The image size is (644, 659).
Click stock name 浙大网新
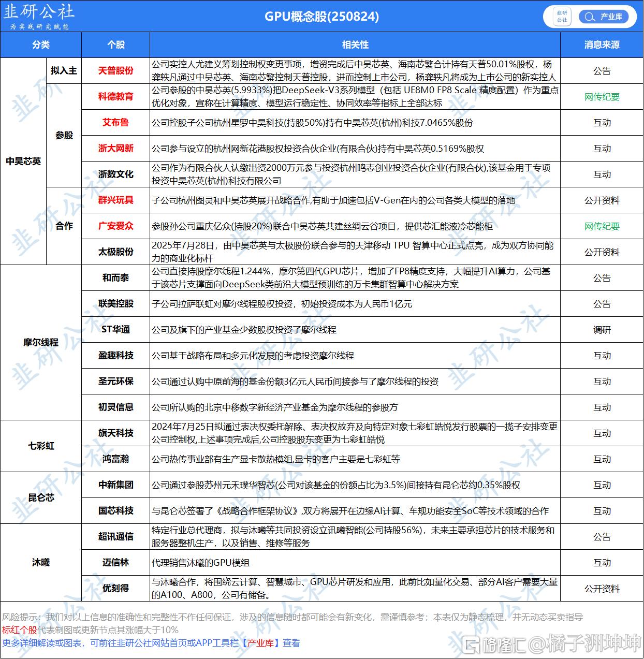click(x=116, y=148)
